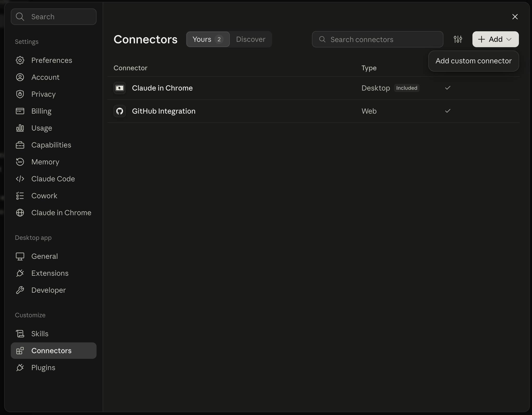Open the Skills label in sidebar
Image resolution: width=532 pixels, height=415 pixels.
click(x=40, y=334)
